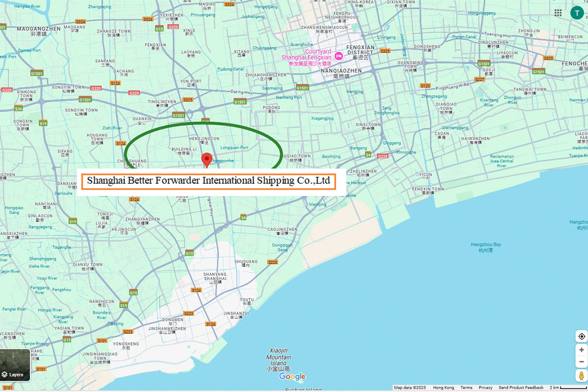Click the S123 road shield
The image size is (588, 392).
click(425, 86)
